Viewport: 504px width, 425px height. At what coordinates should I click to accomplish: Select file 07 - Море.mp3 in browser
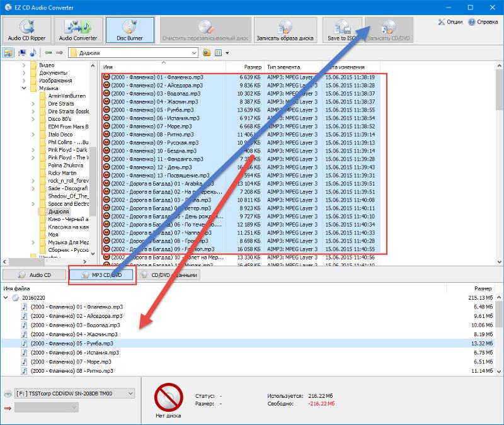[x=151, y=127]
